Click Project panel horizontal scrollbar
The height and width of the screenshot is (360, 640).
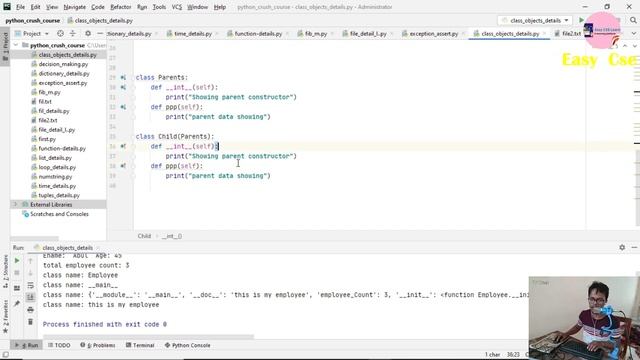coord(34,238)
